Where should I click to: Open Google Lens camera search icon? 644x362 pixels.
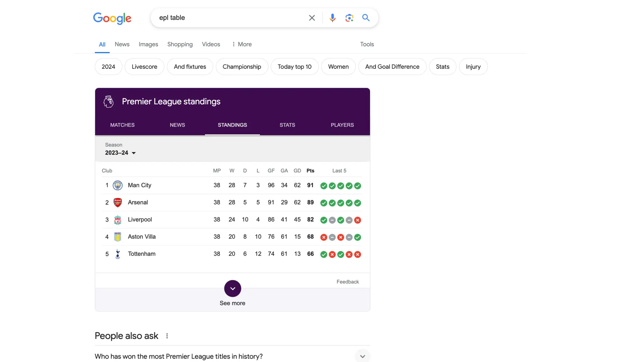(349, 18)
